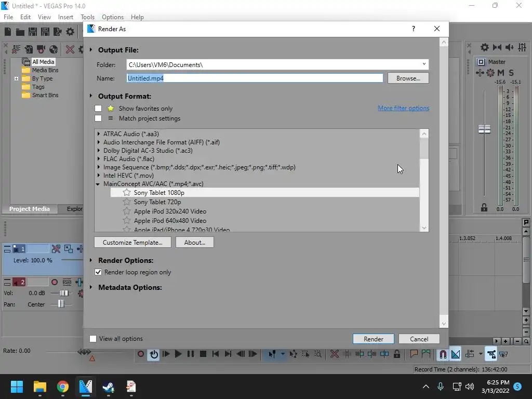The height and width of the screenshot is (399, 532).
Task: Open the View menu
Action: tap(44, 17)
